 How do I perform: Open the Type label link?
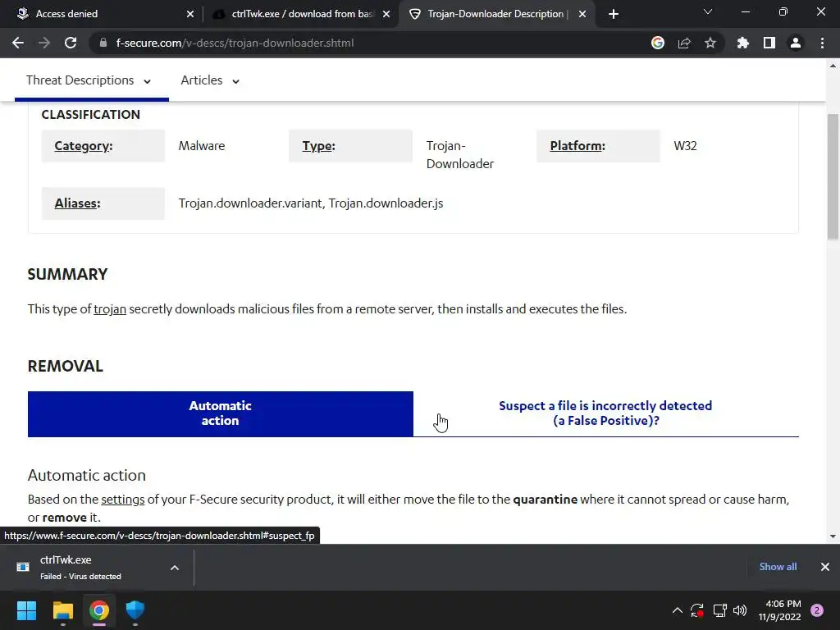pyautogui.click(x=319, y=146)
